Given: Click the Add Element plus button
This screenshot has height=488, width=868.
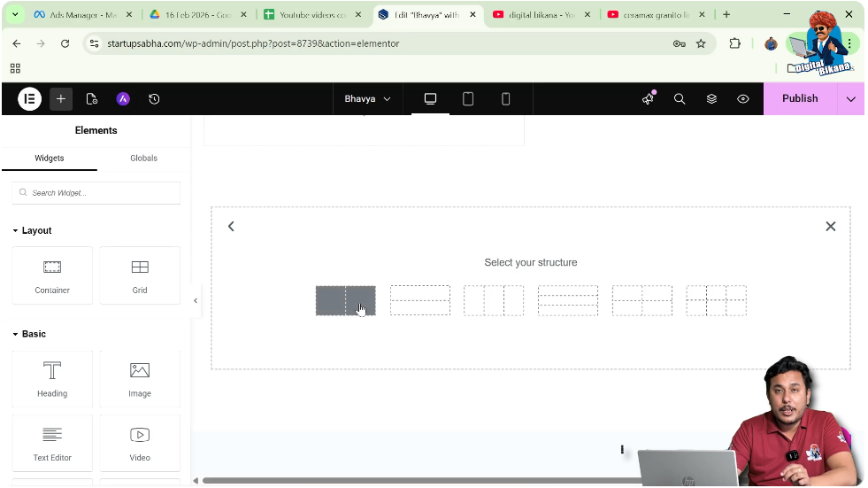Looking at the screenshot, I should pos(61,99).
